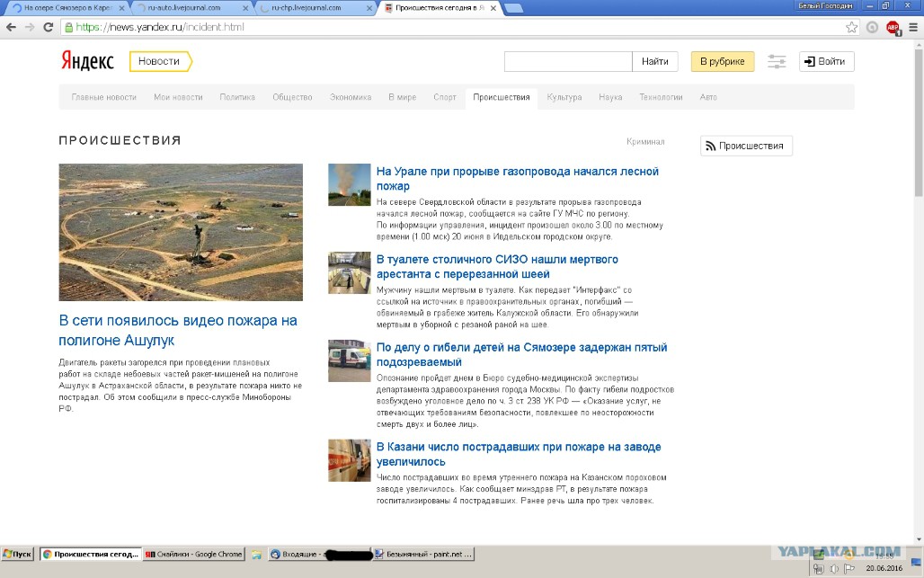Reload the page with refresh icon

49,27
